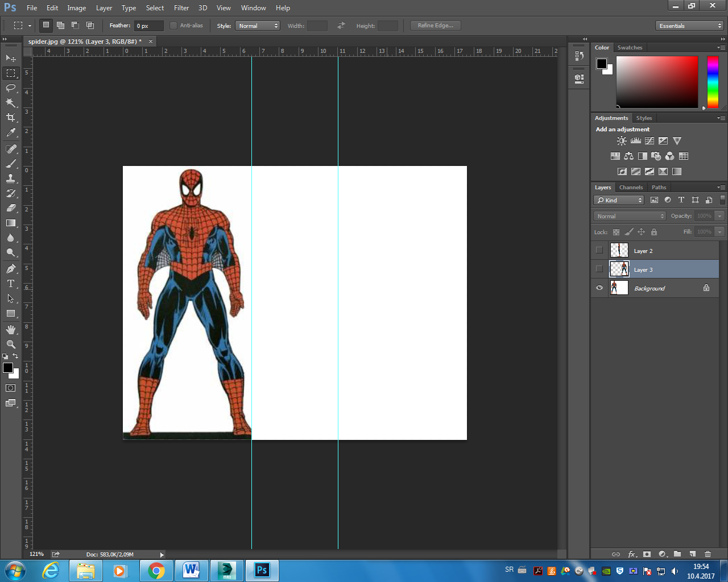Choose Intersect with selection mode
Viewport: 728px width, 582px height.
click(90, 25)
